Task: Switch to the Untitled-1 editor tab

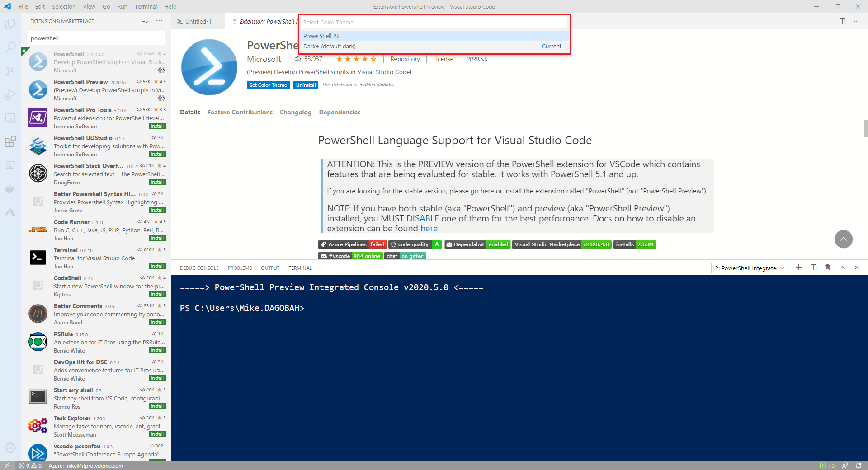Action: 198,21
